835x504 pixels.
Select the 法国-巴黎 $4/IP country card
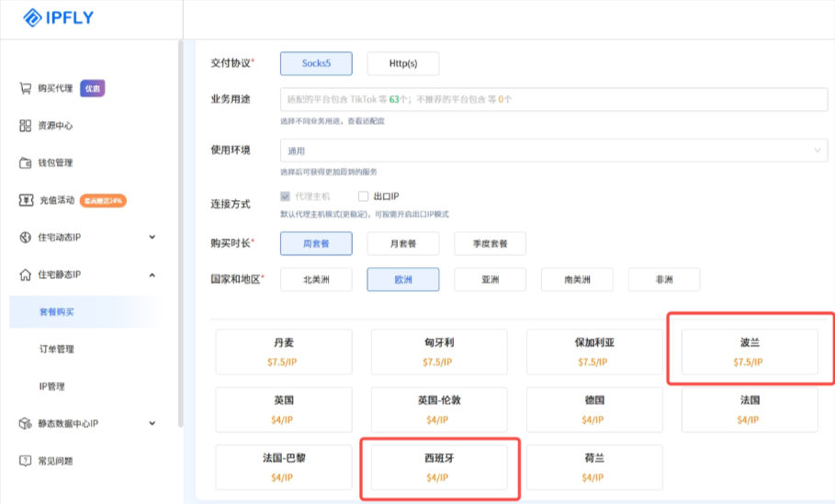284,467
